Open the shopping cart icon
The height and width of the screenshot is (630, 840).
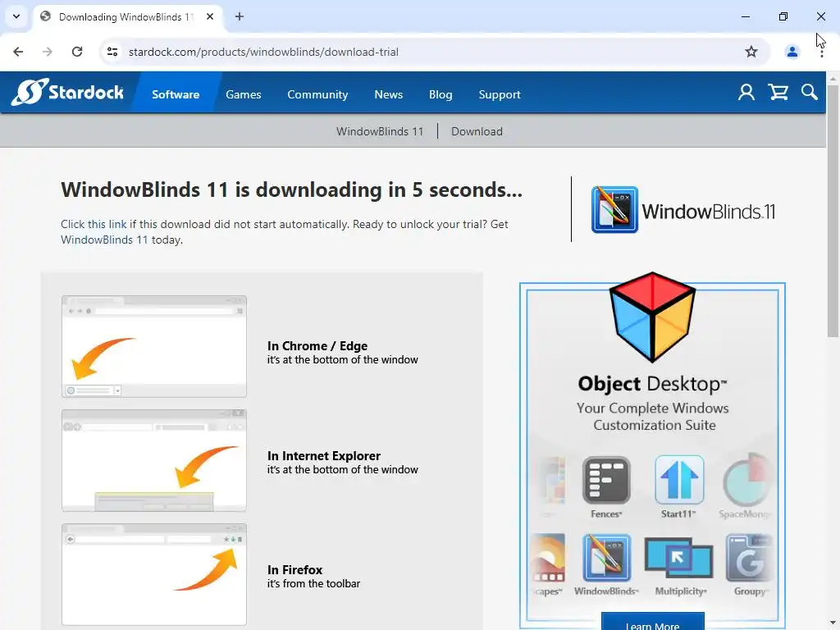(778, 93)
